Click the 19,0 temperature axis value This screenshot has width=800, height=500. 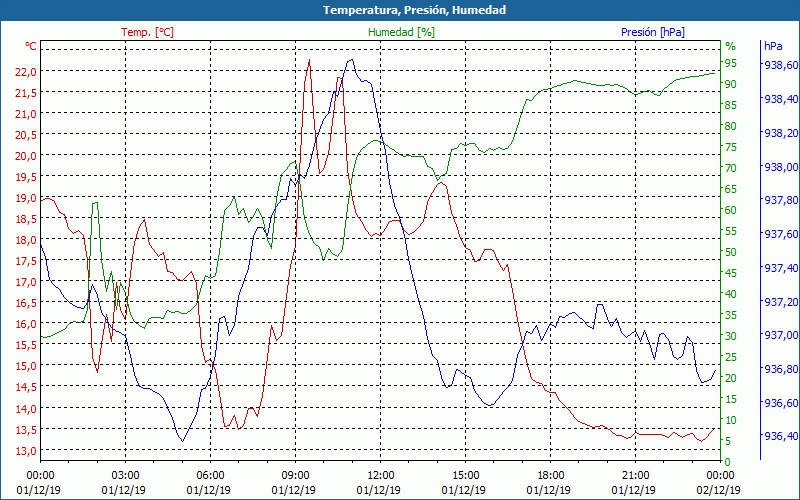click(26, 198)
